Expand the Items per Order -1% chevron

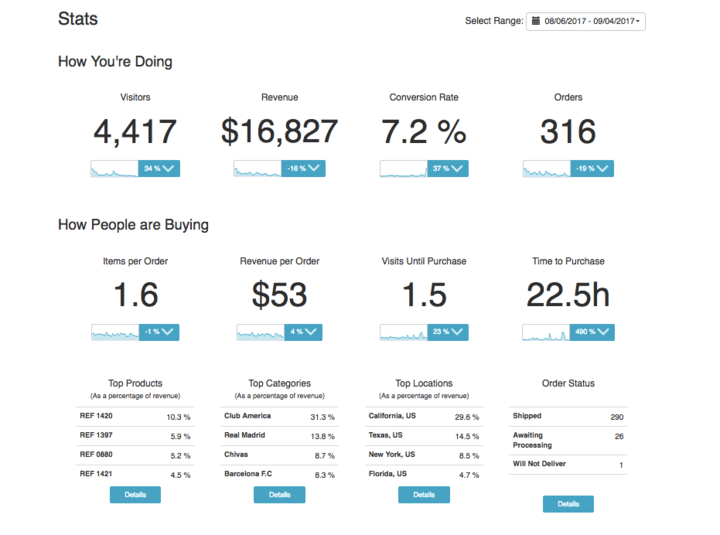pos(159,332)
